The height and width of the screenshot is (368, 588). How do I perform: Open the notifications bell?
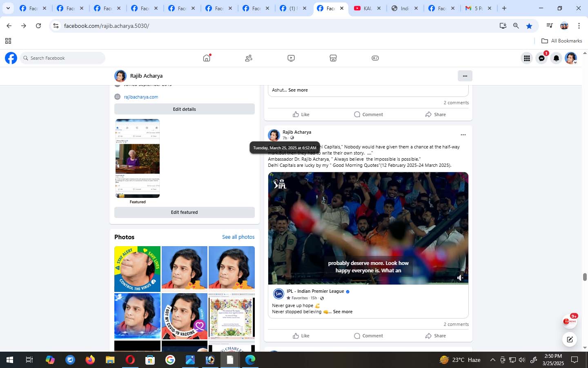(556, 58)
